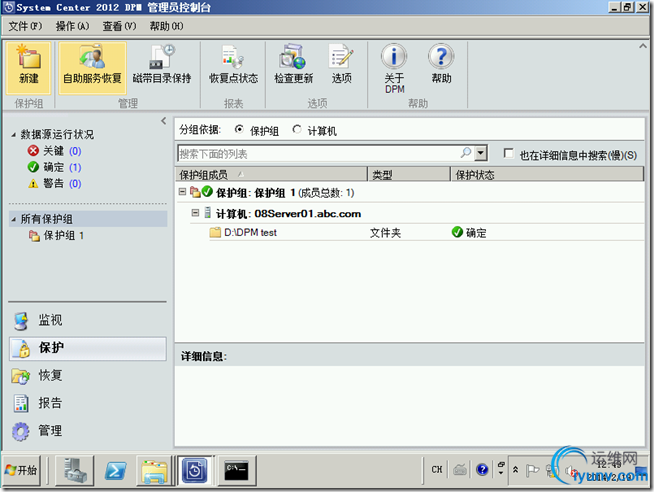This screenshot has height=492, width=654.
Task: Sort by the 类型 column header
Action: [x=409, y=174]
